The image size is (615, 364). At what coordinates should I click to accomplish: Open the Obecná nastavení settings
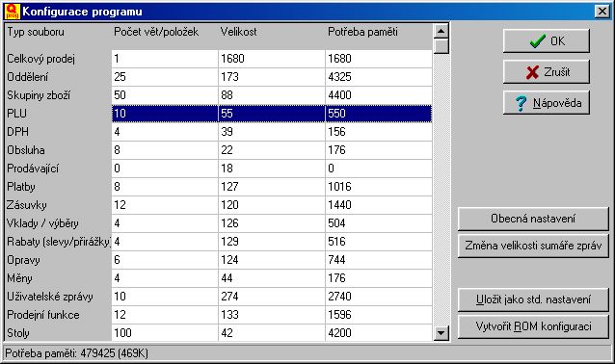click(x=533, y=219)
